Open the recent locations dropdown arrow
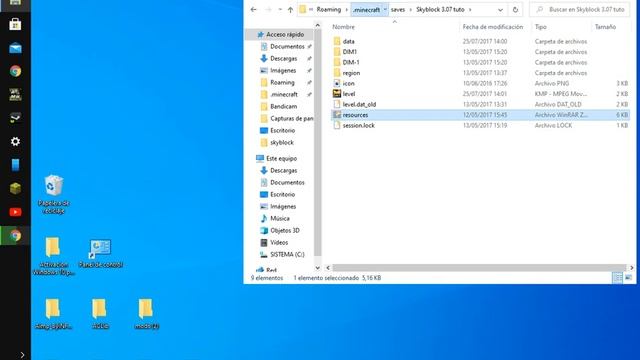The width and height of the screenshot is (640, 360). click(x=280, y=9)
